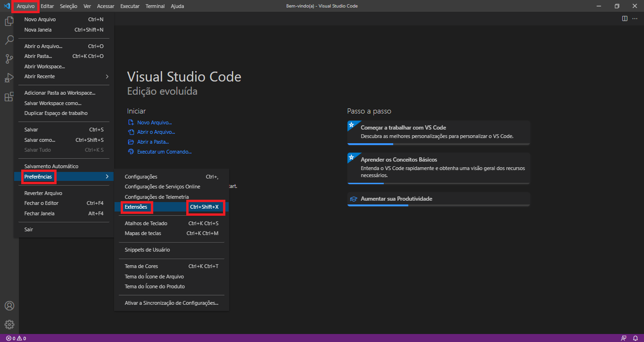Choose Fechar o Editor menu entry
The image size is (644, 342).
(64, 203)
